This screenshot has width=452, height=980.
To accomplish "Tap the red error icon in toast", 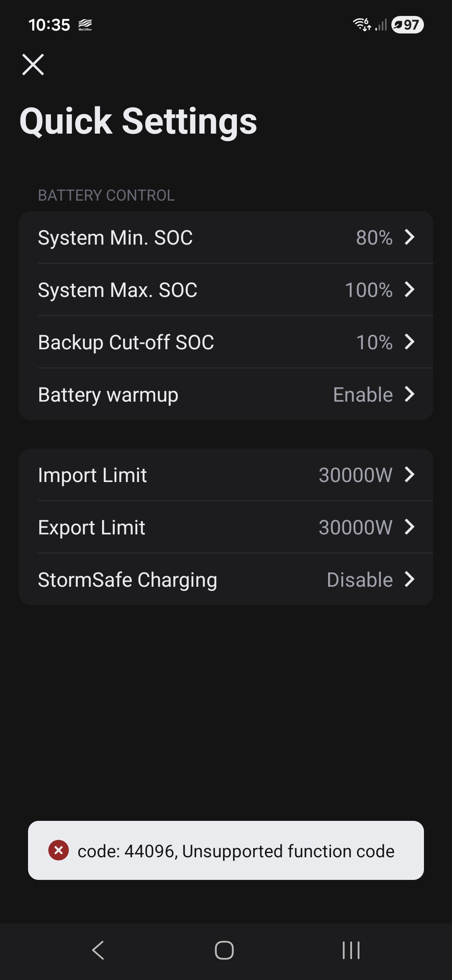I will point(59,850).
